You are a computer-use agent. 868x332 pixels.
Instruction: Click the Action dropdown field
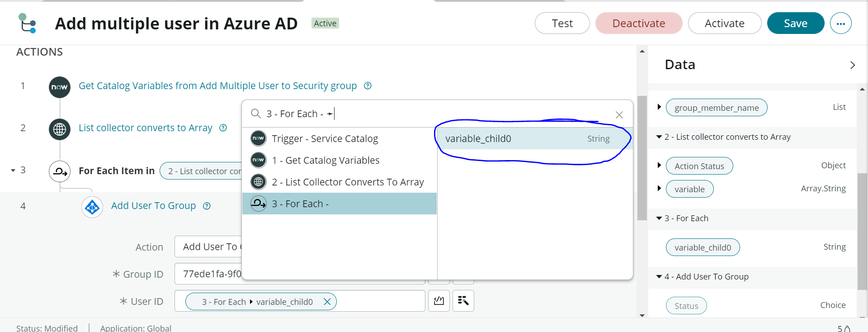point(208,247)
